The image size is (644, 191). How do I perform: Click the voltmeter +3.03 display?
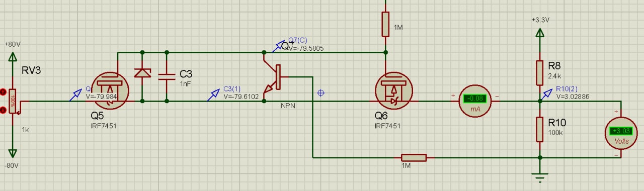[621, 131]
